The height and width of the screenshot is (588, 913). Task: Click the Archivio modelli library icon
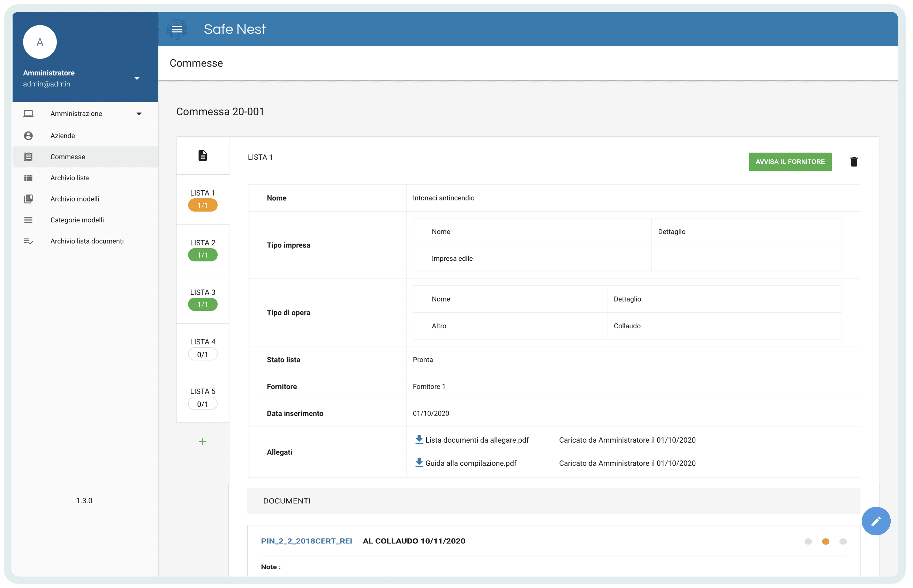coord(28,199)
